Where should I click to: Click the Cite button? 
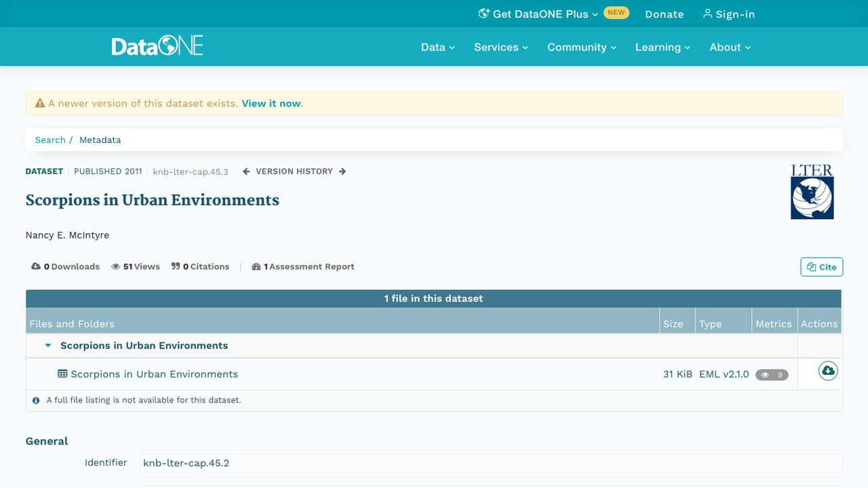click(822, 267)
